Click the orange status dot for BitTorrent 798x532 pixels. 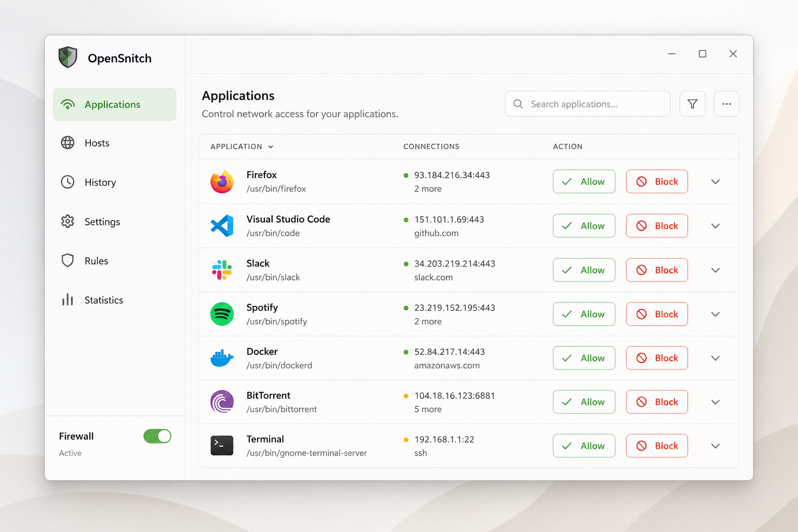406,396
